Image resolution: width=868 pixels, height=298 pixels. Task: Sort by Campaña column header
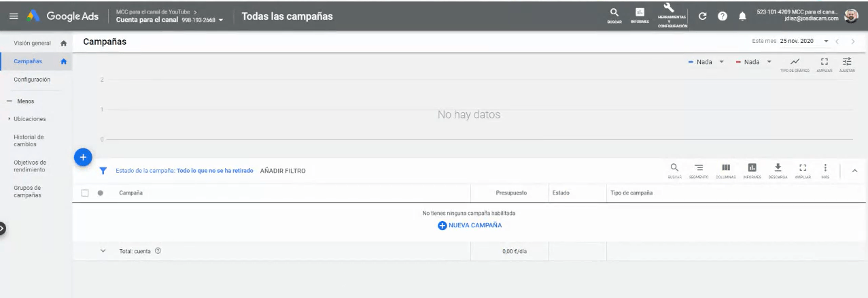[131, 193]
